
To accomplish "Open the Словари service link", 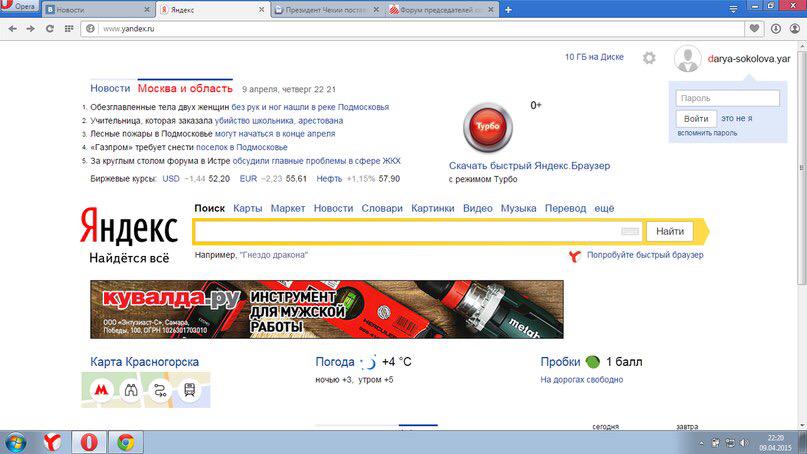I will click(382, 208).
